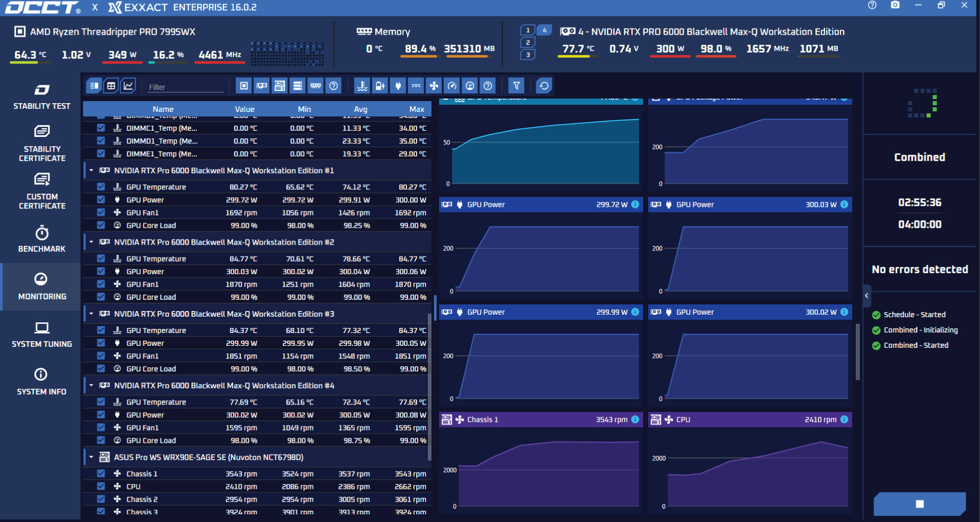Open info on GPU Power 299.72 W graph
The height and width of the screenshot is (522, 980).
[635, 204]
